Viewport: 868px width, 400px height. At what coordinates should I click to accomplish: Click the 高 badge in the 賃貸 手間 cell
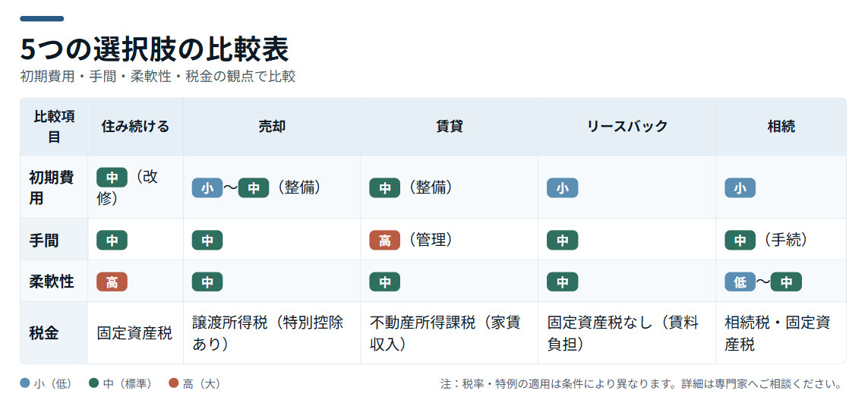point(384,241)
